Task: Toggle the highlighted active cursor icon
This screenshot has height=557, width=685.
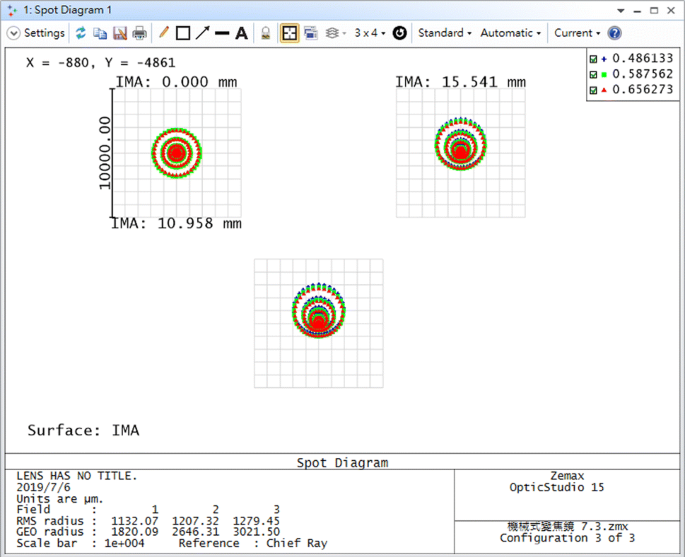Action: coord(289,33)
